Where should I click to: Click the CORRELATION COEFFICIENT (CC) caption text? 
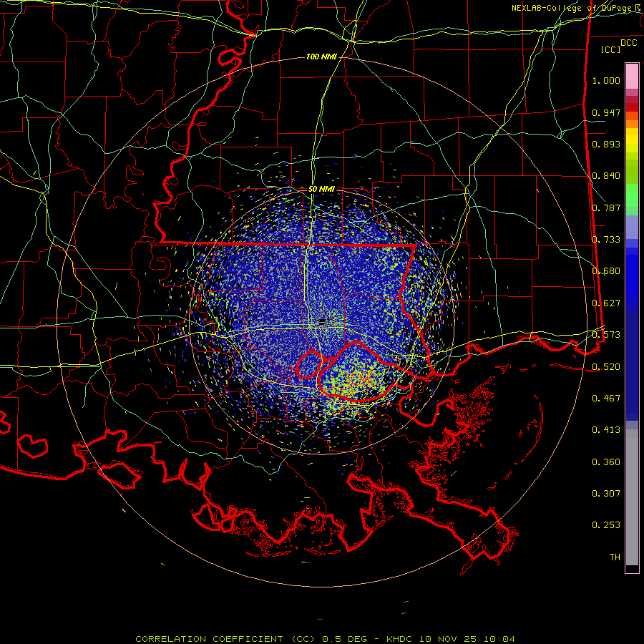click(x=224, y=639)
